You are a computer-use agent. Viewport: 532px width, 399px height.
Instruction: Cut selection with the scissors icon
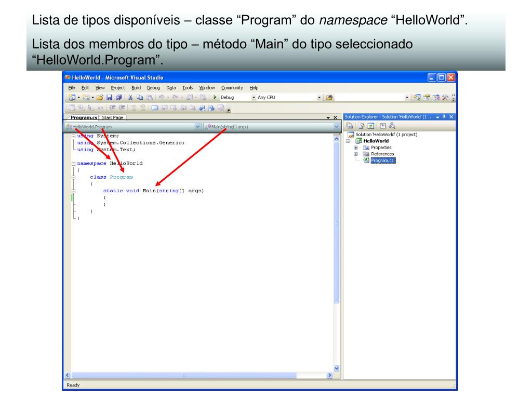coord(130,97)
